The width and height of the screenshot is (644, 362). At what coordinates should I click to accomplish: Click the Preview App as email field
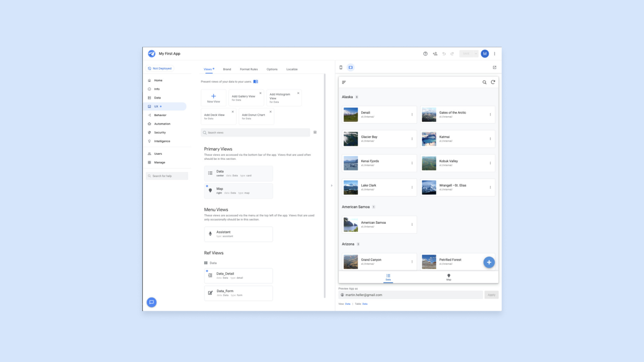pyautogui.click(x=411, y=295)
